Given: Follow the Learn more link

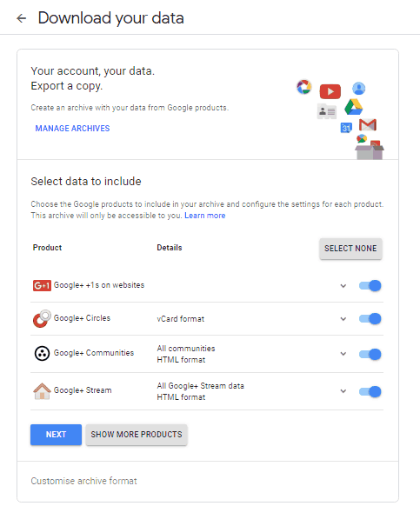Looking at the screenshot, I should click(205, 216).
